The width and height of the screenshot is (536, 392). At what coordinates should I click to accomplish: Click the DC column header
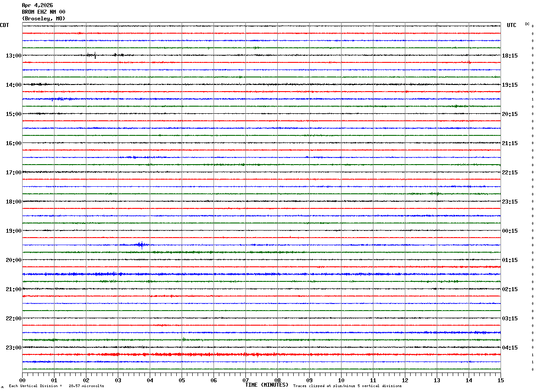(x=527, y=24)
